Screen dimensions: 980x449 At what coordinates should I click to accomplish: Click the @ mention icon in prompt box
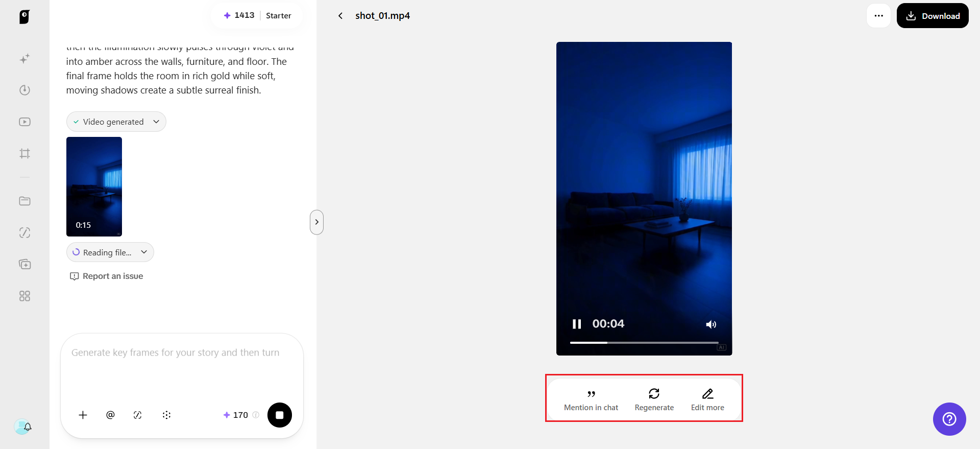(110, 415)
